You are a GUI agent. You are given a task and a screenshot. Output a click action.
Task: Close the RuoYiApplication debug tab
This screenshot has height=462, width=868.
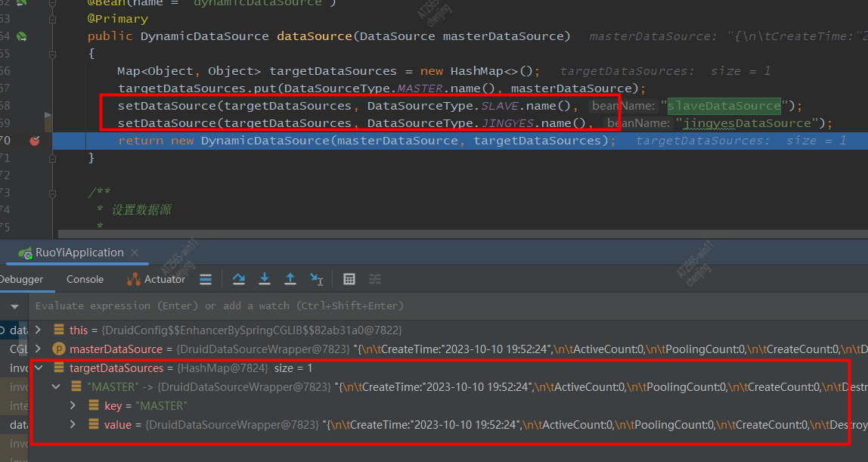click(x=135, y=253)
